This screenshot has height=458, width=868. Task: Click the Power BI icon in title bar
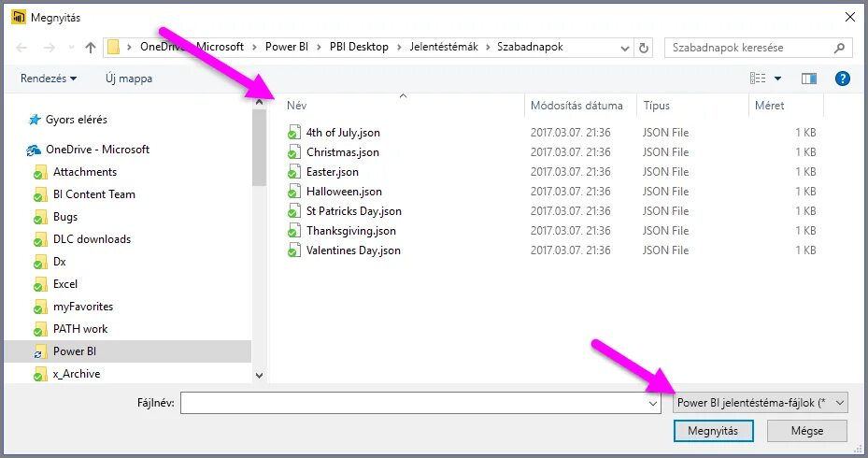[19, 17]
